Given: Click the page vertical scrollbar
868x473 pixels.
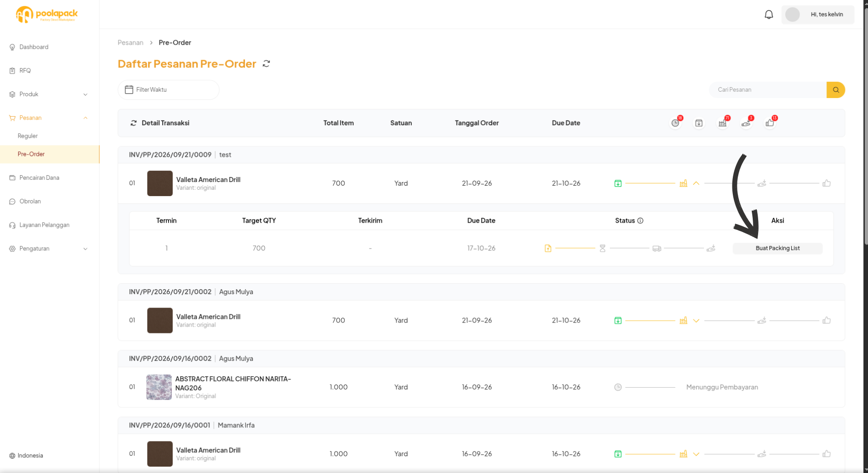Looking at the screenshot, I should click(x=865, y=126).
